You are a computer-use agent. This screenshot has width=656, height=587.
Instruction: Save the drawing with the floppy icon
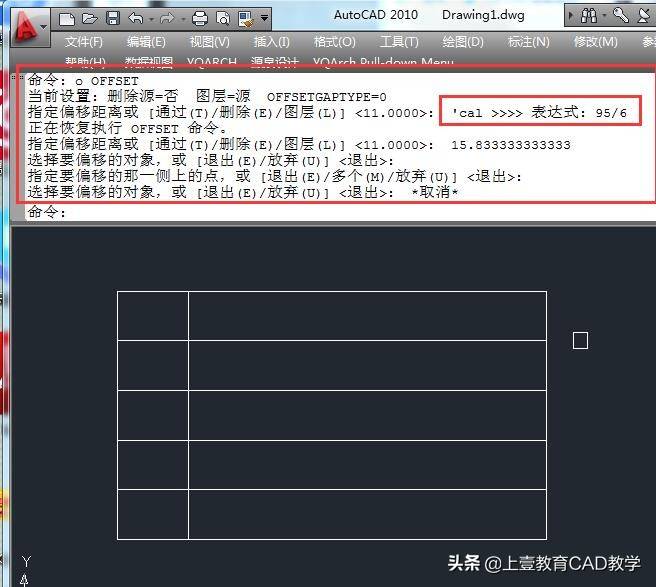(113, 18)
